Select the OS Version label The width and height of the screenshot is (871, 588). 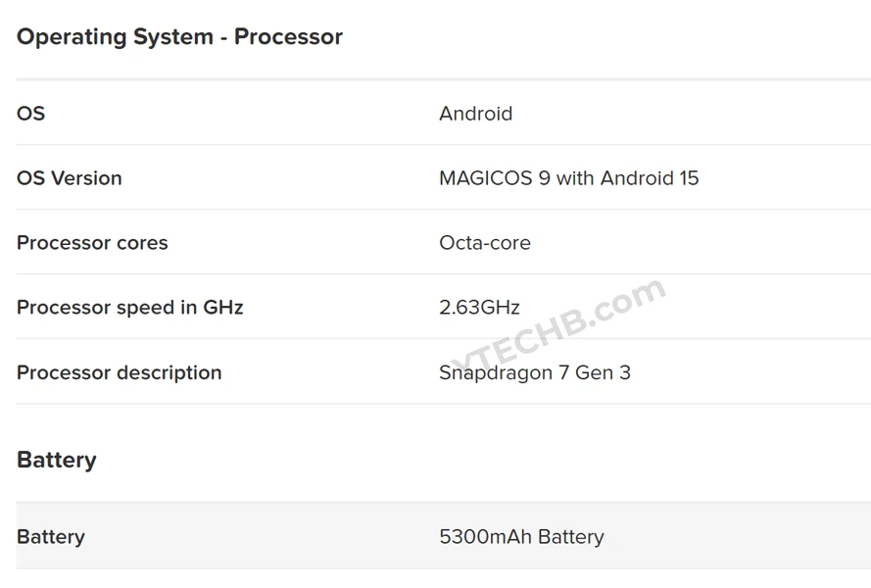[70, 178]
